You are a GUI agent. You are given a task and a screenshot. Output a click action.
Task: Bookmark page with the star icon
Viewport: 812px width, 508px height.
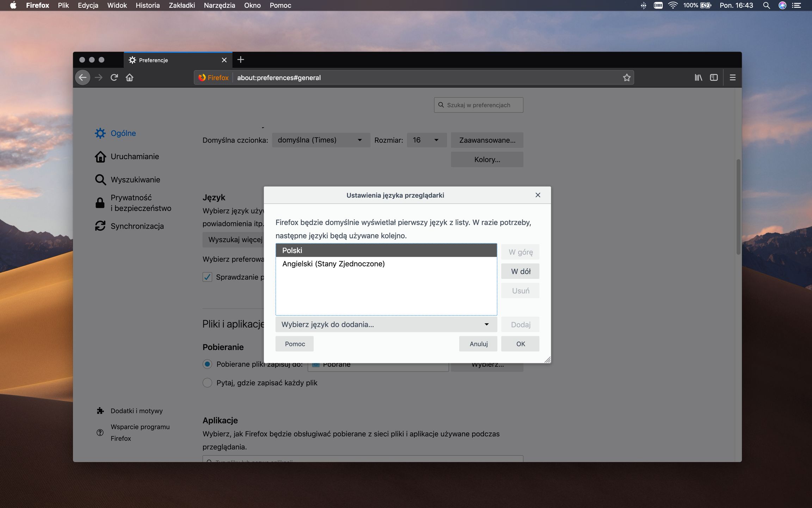coord(626,78)
